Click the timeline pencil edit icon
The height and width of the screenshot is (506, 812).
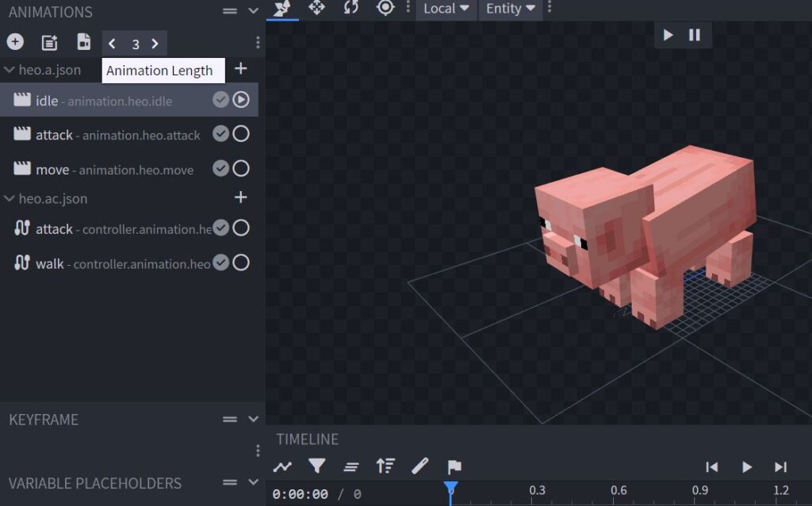tap(420, 466)
